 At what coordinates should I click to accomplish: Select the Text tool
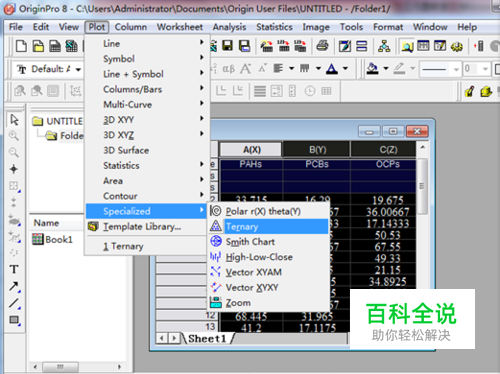(14, 269)
